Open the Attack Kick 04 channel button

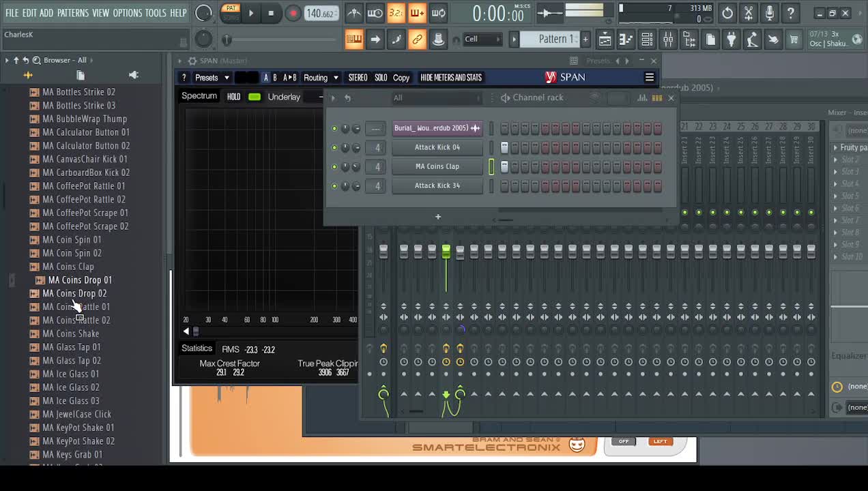point(437,147)
